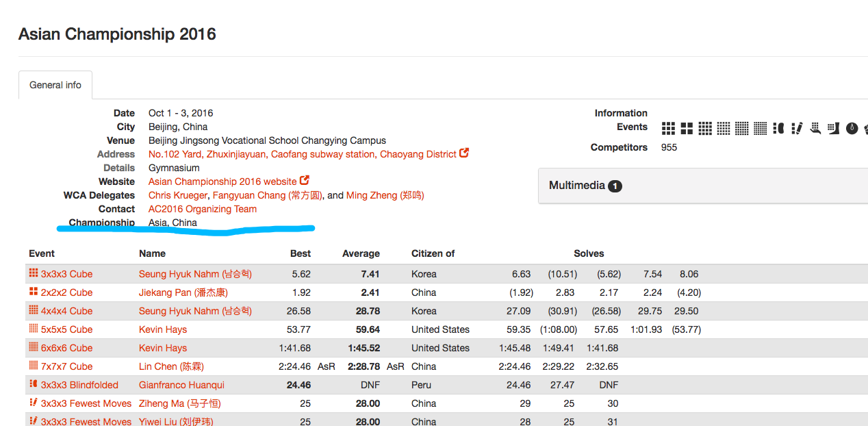Click the icon beside 2x2x2 Cube row
Screen dimensions: 868x426
34,292
